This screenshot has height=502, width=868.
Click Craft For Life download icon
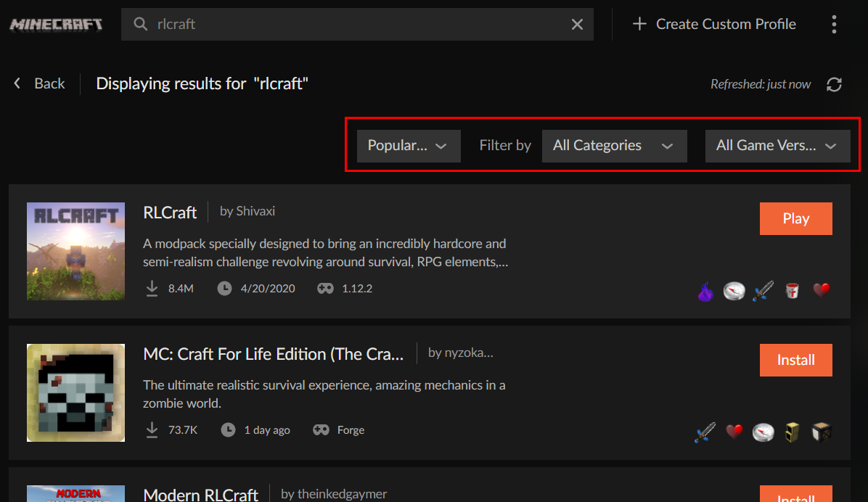coord(152,430)
